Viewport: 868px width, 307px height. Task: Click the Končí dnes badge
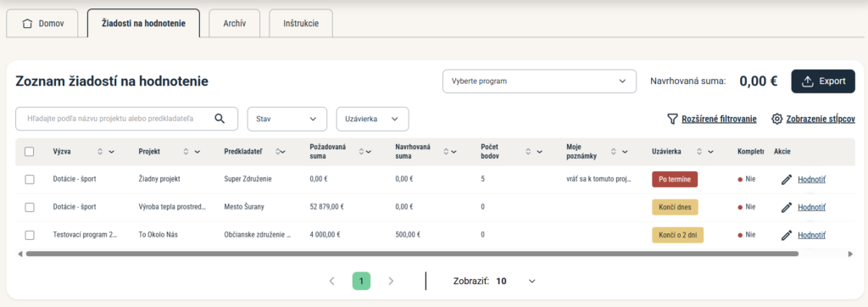point(675,207)
